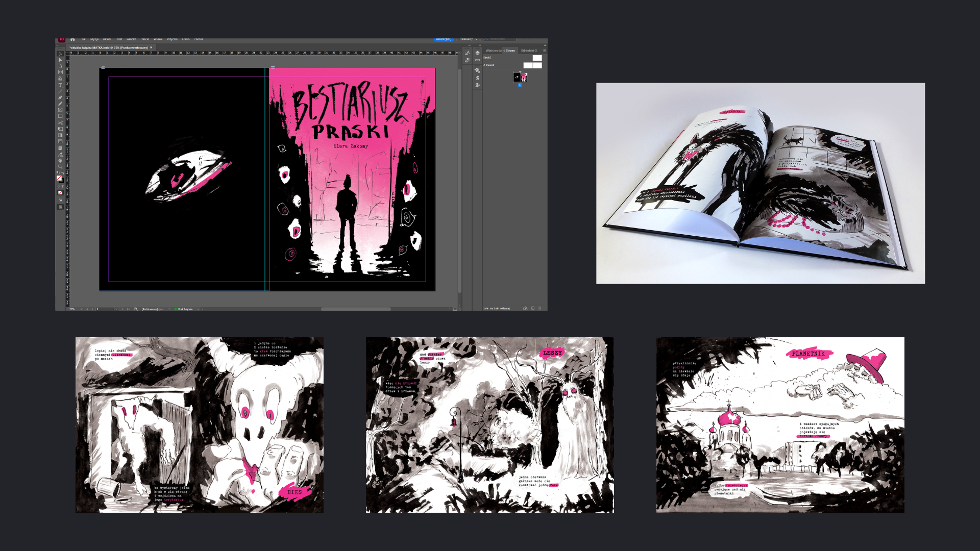The height and width of the screenshot is (551, 980).
Task: Expand the Character Styles icon column
Action: click(469, 45)
